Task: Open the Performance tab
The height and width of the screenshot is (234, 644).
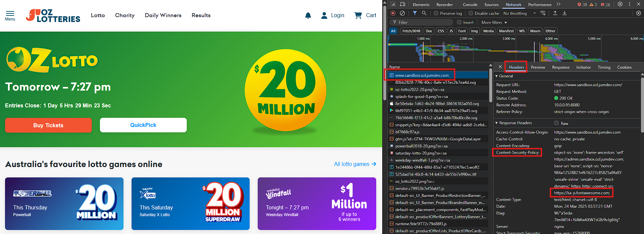Action: 540,4
